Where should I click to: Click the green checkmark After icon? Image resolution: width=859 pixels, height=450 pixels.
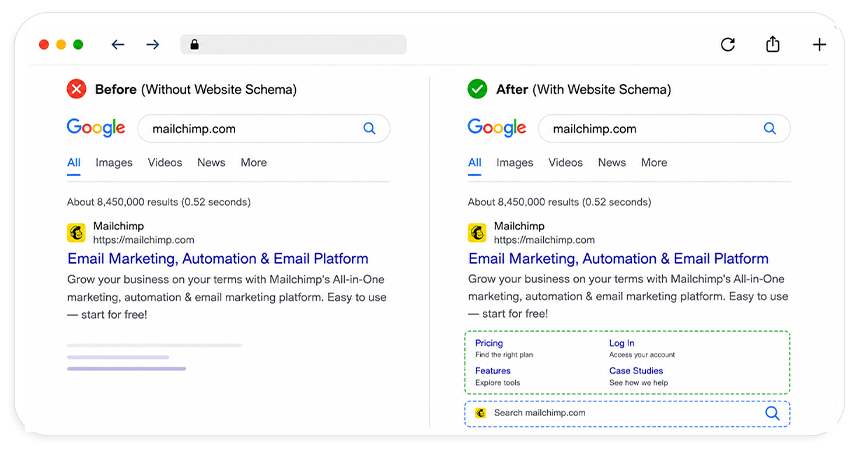tap(477, 89)
